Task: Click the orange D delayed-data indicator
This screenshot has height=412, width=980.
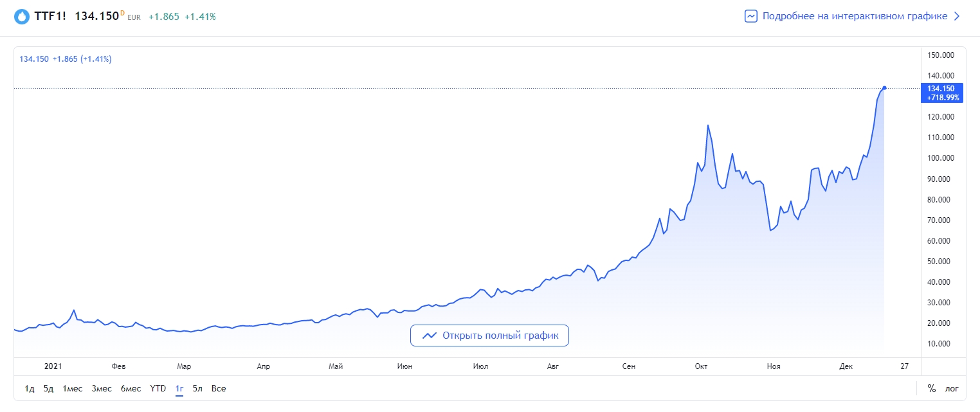Action: pos(122,13)
